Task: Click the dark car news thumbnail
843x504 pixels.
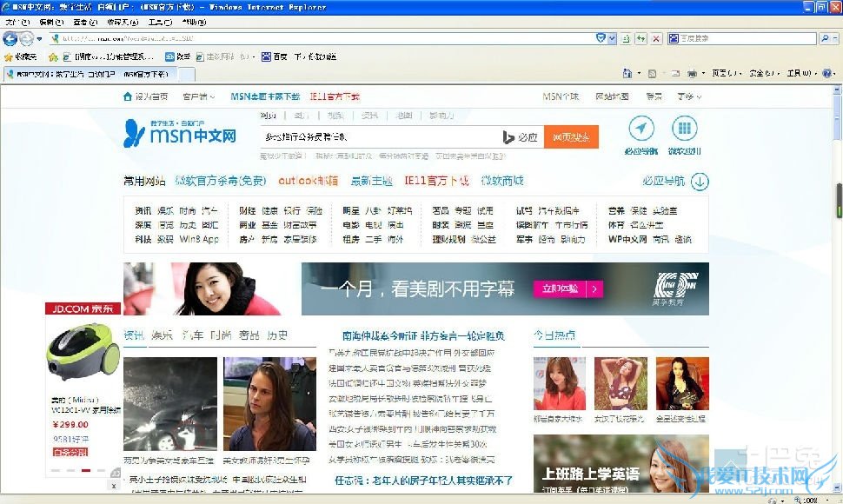Action: 169,403
